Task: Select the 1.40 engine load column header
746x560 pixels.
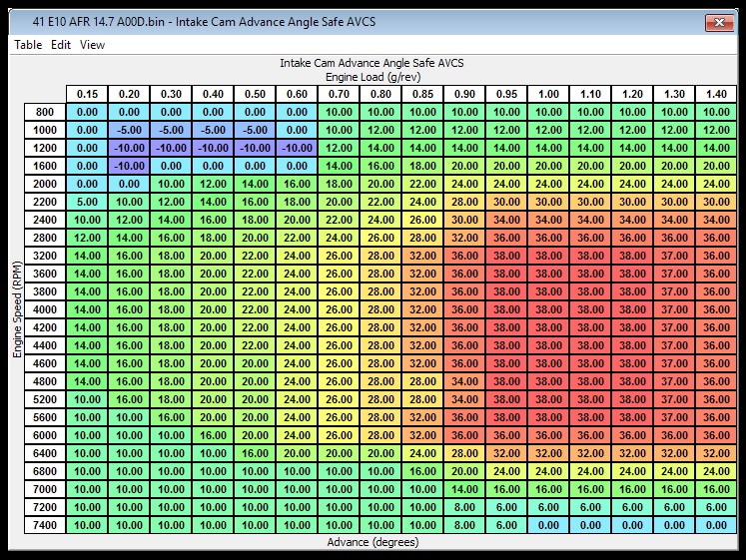Action: [x=715, y=94]
